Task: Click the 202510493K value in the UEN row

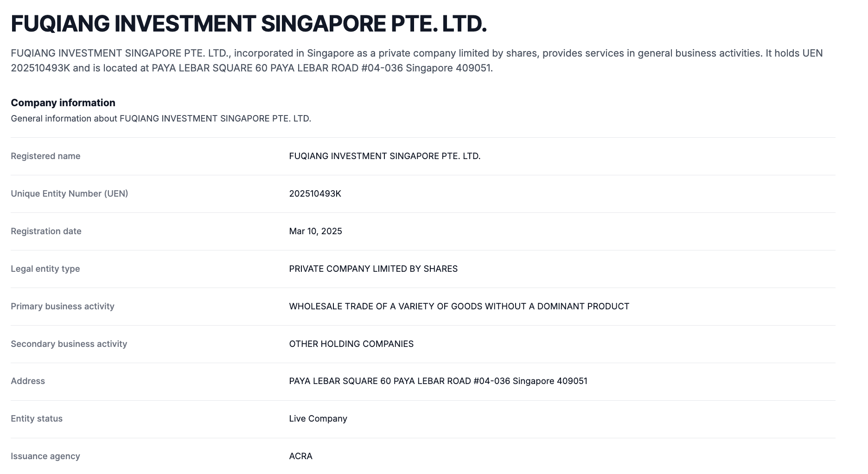Action: [315, 194]
